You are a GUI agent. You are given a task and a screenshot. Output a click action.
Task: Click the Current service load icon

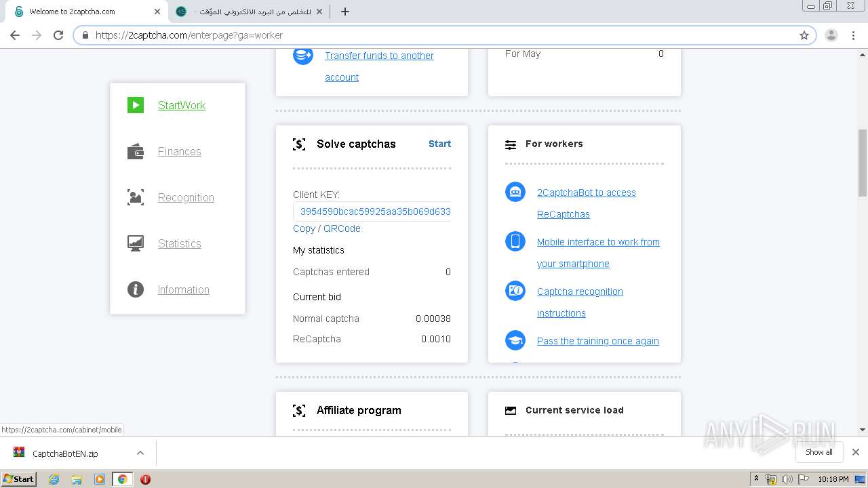pyautogui.click(x=511, y=411)
